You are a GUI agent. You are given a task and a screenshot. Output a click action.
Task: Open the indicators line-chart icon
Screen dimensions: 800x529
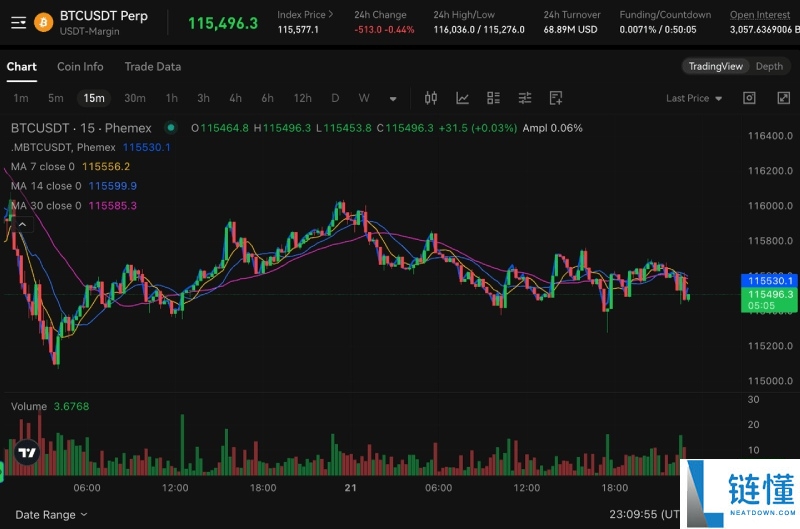tap(462, 98)
